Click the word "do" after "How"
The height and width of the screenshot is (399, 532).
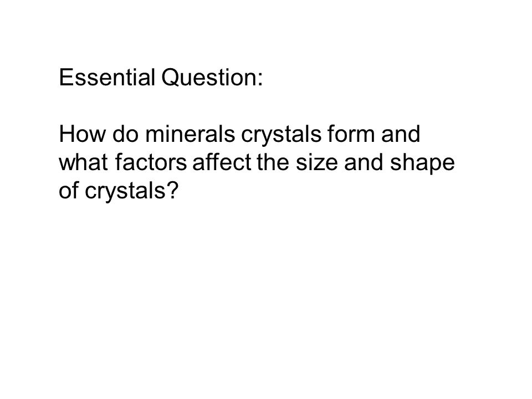tap(126, 134)
